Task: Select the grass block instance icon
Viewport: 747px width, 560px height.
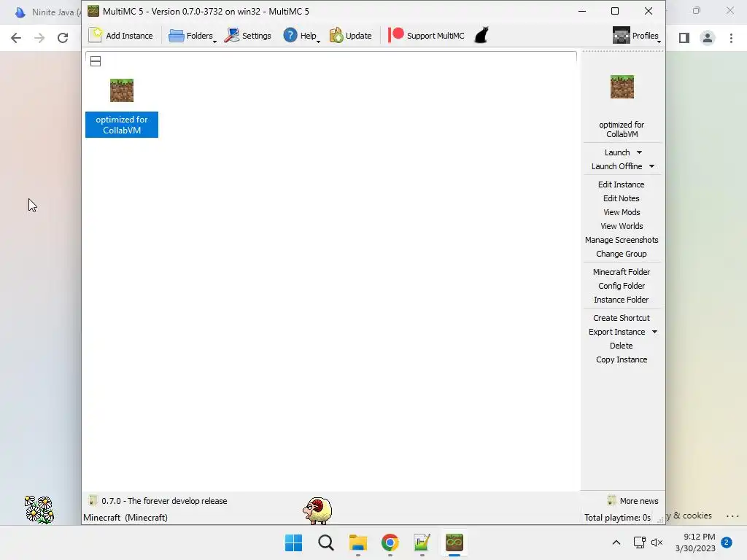Action: (x=122, y=90)
